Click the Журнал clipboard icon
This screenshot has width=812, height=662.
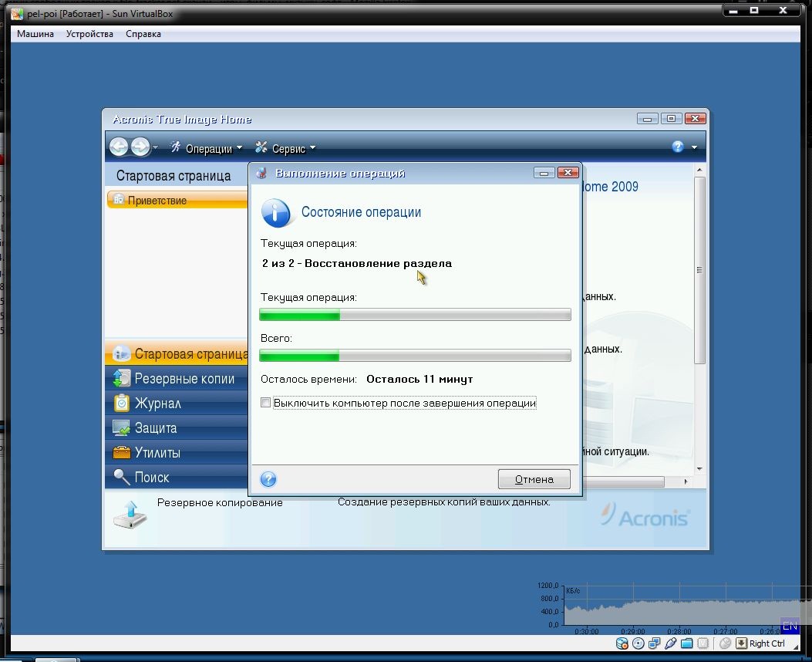[x=122, y=403]
